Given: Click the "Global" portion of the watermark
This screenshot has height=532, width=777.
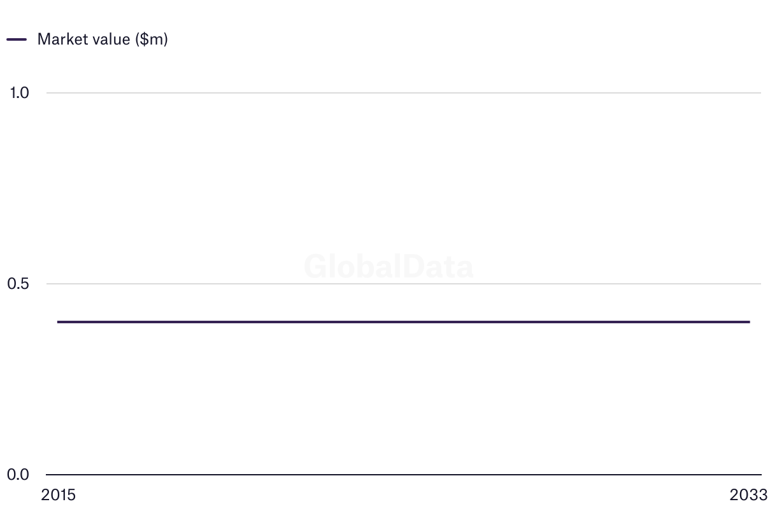Looking at the screenshot, I should pyautogui.click(x=346, y=267).
